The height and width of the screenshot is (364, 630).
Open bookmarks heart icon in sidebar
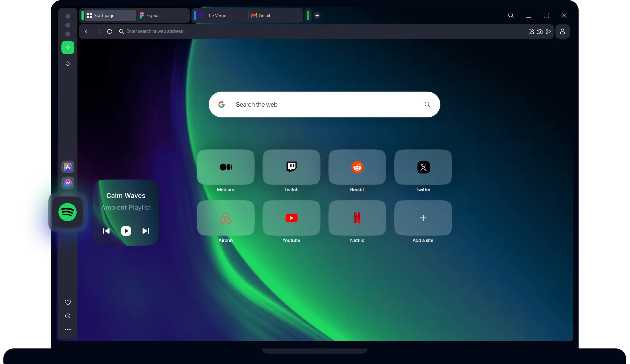[x=68, y=302]
